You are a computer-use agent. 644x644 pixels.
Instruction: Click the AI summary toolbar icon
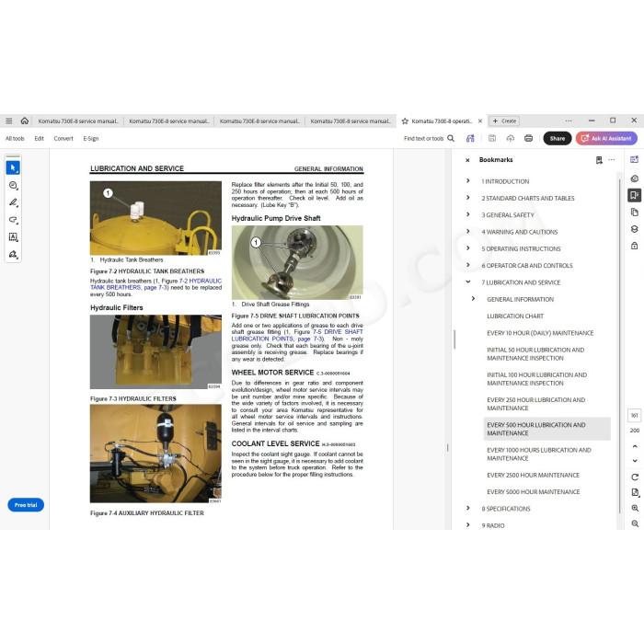point(470,138)
